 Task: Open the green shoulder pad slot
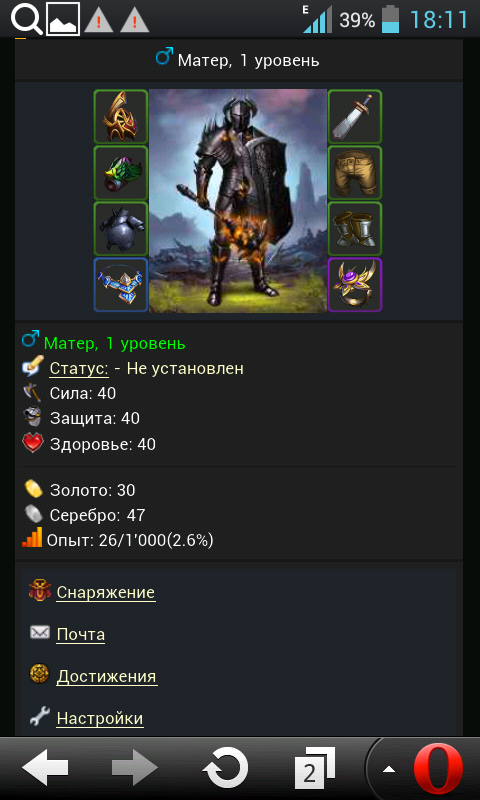(121, 173)
